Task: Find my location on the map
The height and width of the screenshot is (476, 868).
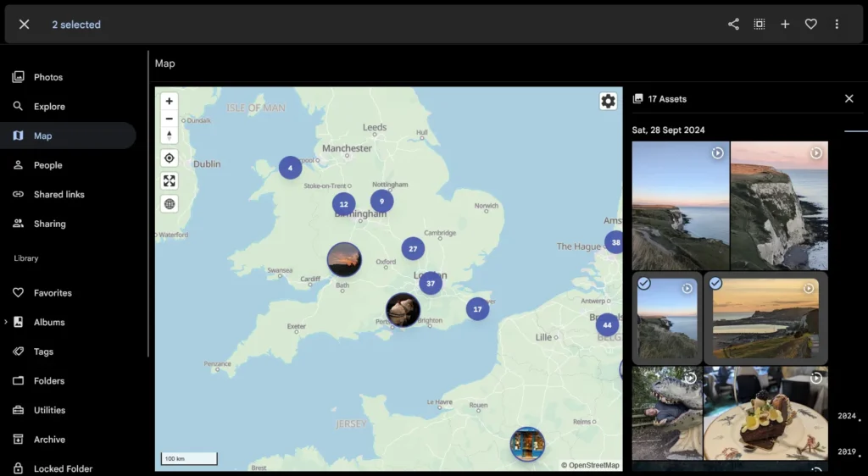Action: (170, 158)
